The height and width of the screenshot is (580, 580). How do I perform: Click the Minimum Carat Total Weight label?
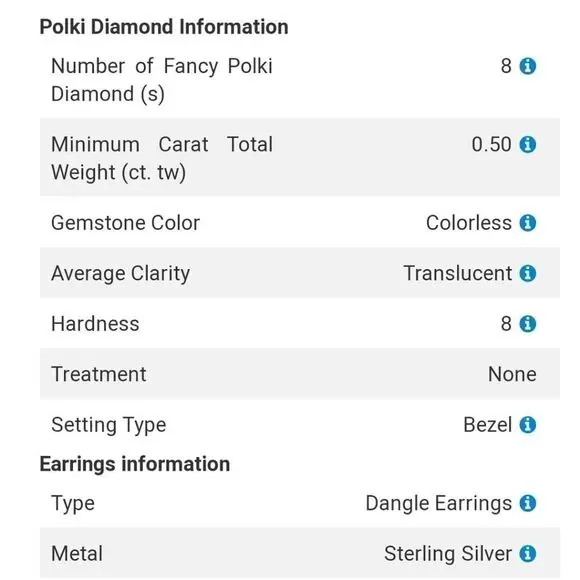(x=162, y=158)
